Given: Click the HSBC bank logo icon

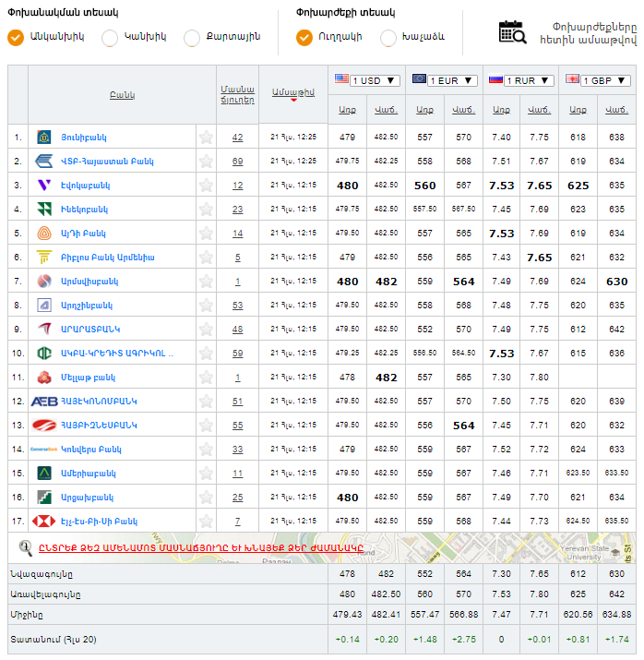Looking at the screenshot, I should (44, 522).
